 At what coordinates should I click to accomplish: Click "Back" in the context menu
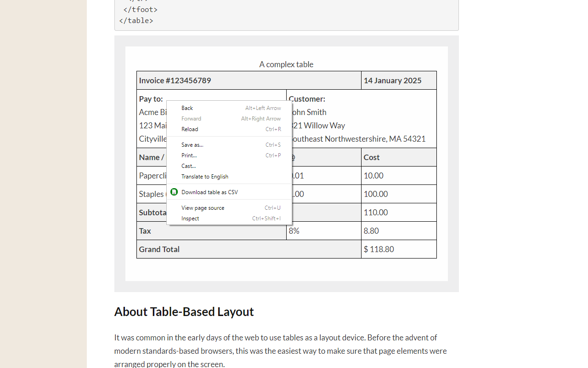point(187,108)
